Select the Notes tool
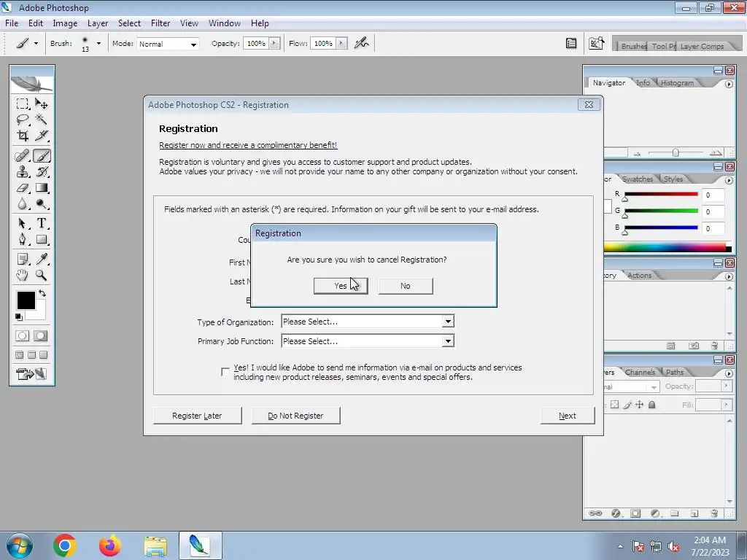Image resolution: width=747 pixels, height=560 pixels. coord(22,259)
